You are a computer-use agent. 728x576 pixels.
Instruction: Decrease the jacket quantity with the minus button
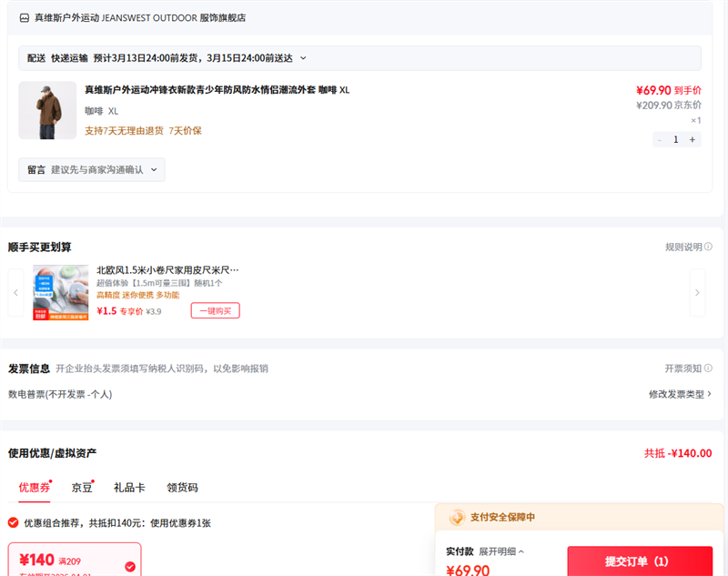point(659,140)
